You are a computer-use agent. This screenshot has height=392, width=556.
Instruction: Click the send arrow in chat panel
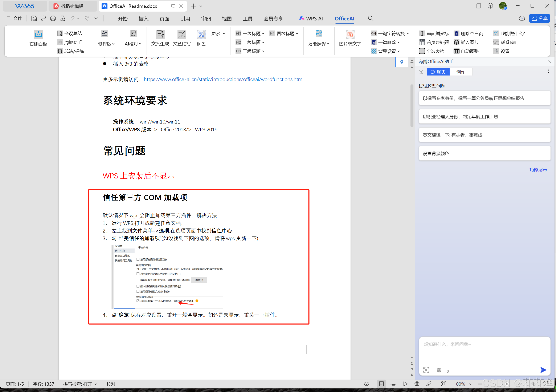point(543,370)
